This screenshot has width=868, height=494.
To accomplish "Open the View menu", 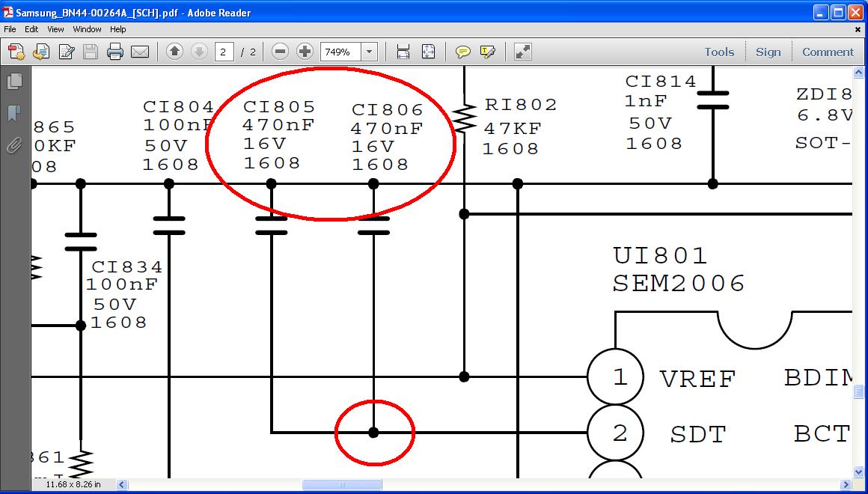I will coord(55,29).
